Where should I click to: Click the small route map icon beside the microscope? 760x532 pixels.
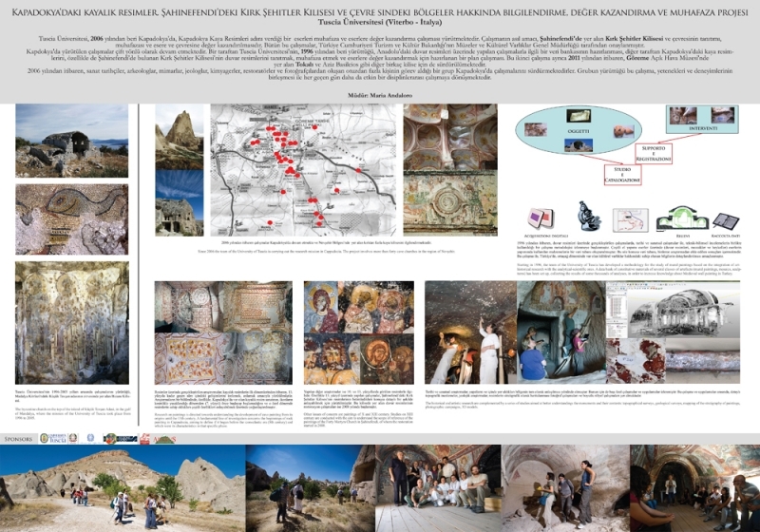coord(630,220)
